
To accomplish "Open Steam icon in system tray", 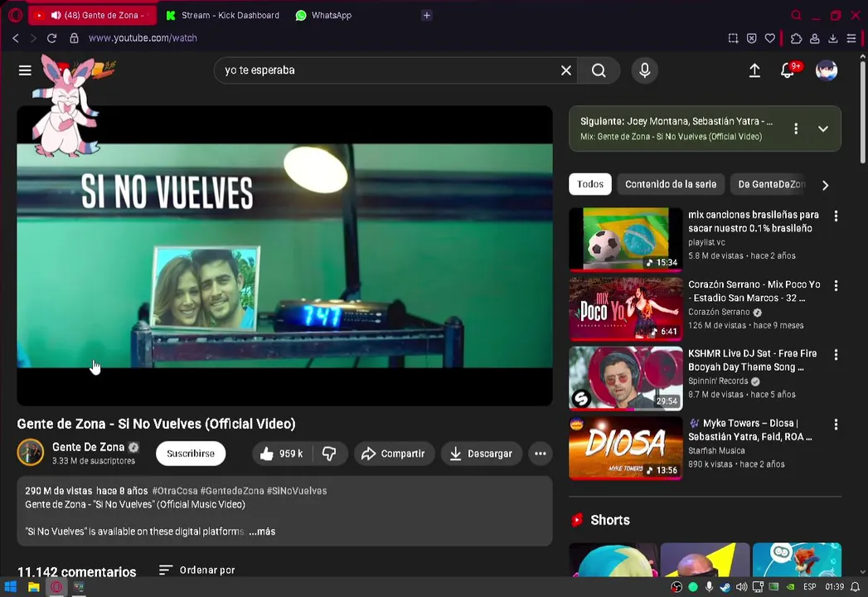I will [x=725, y=587].
